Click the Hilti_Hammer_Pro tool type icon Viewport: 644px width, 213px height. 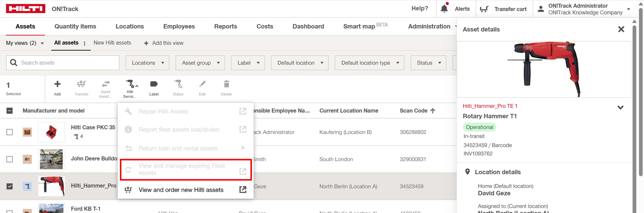(27, 186)
